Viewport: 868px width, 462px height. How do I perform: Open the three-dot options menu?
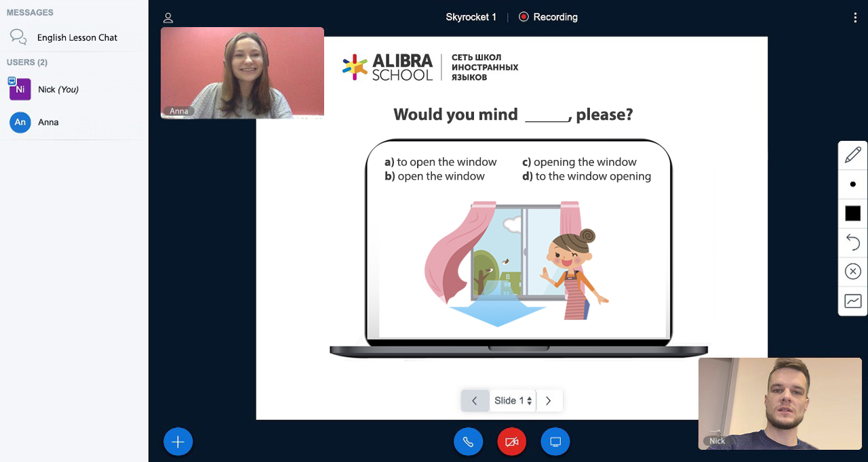pos(855,18)
